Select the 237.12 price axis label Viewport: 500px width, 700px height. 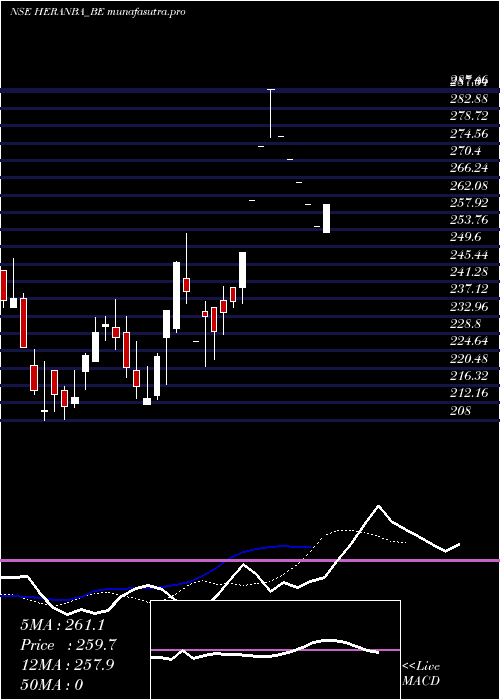click(x=469, y=289)
